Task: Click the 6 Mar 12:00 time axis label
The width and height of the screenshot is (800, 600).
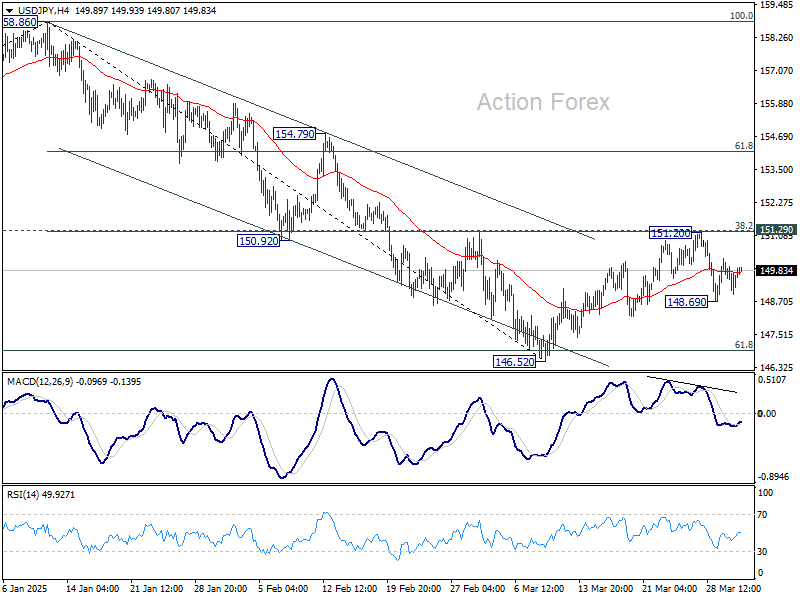Action: click(539, 588)
